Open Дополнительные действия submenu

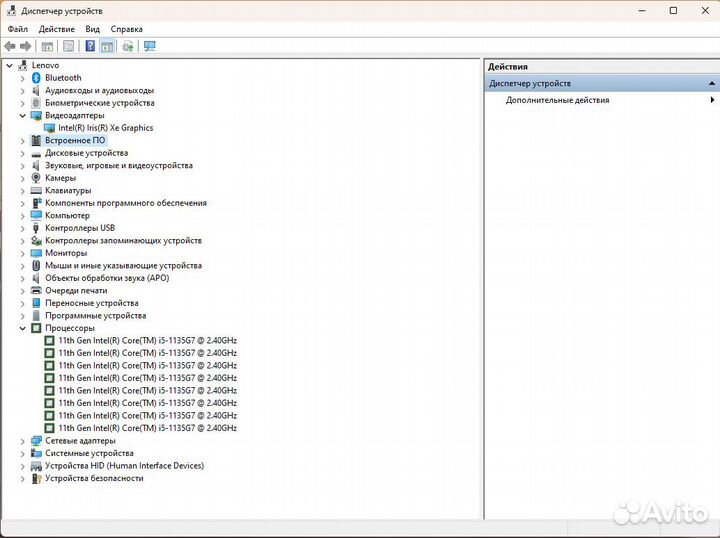(602, 100)
